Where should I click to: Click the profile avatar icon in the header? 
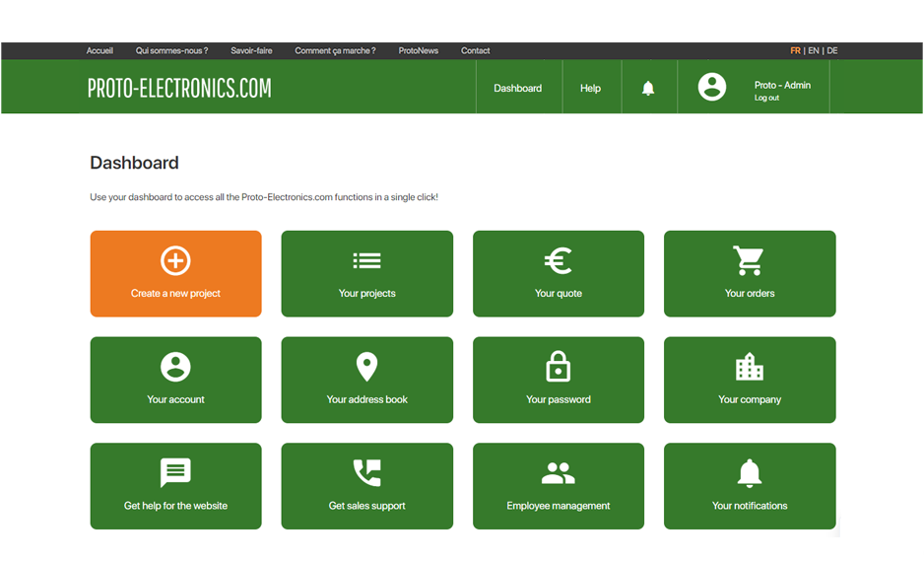pyautogui.click(x=711, y=87)
